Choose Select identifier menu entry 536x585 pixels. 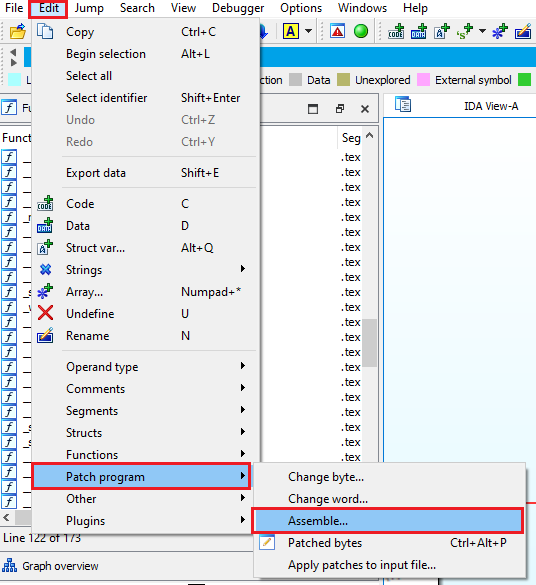145,98
